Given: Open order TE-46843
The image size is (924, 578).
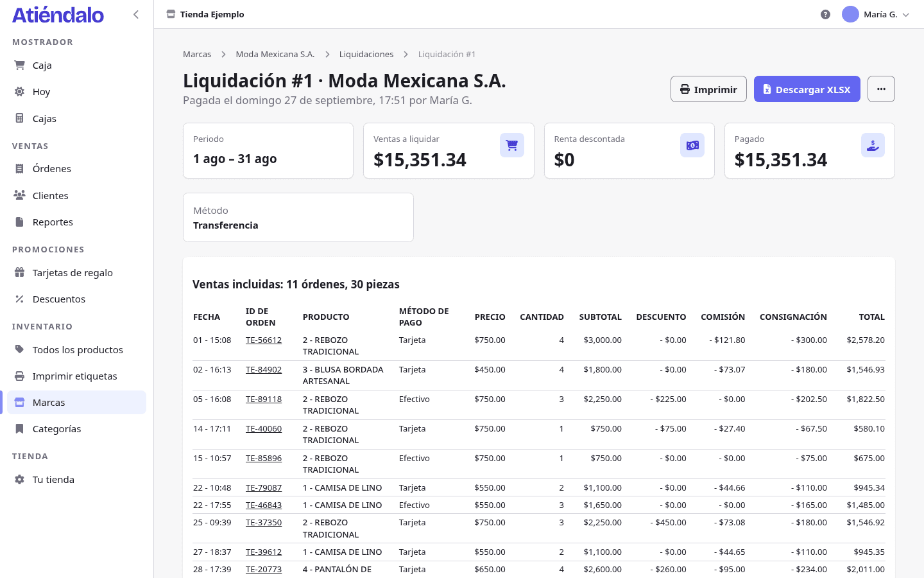Looking at the screenshot, I should coord(264,505).
